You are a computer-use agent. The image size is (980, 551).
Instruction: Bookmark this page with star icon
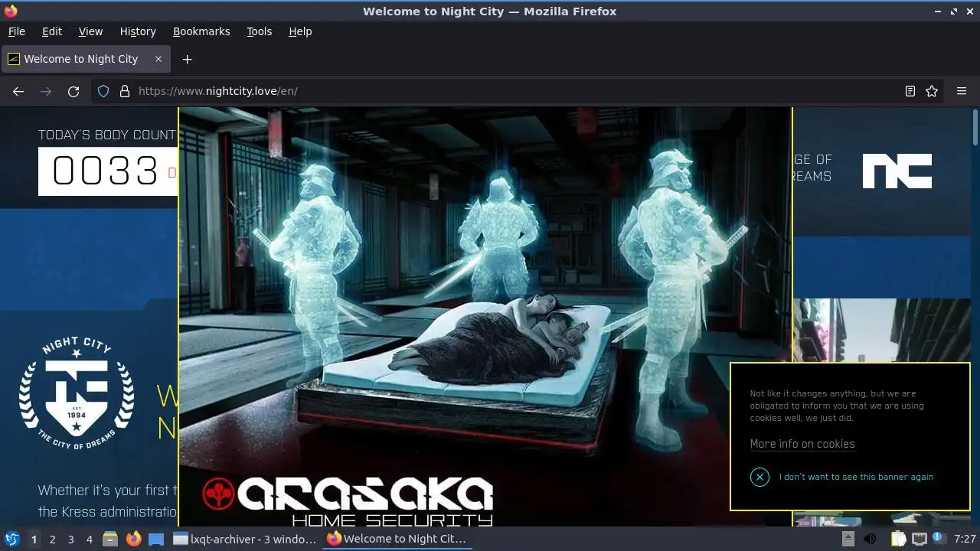932,91
